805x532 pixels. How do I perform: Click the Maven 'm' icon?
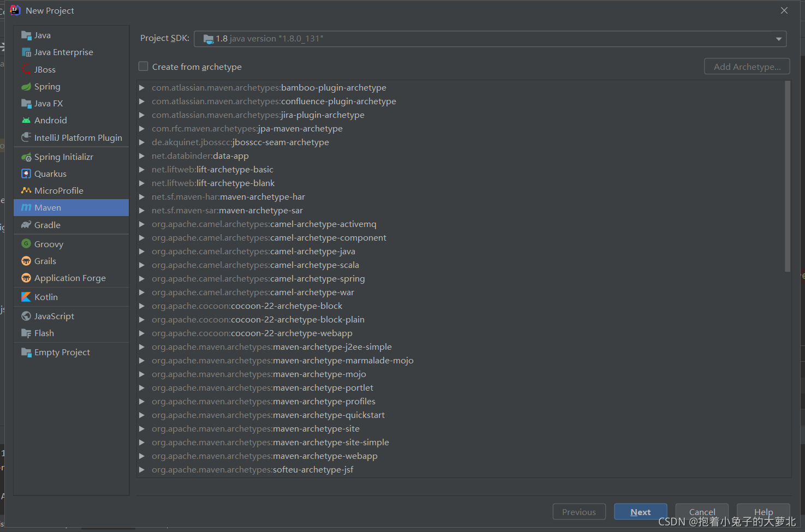(x=26, y=207)
